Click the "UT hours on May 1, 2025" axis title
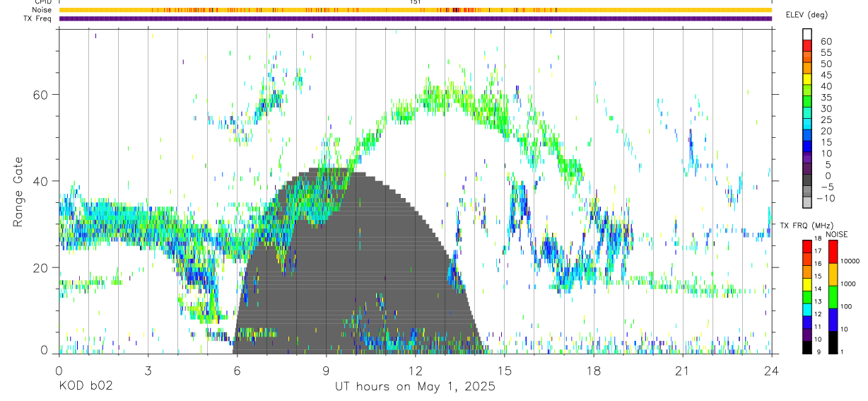The width and height of the screenshot is (868, 401). 414,387
